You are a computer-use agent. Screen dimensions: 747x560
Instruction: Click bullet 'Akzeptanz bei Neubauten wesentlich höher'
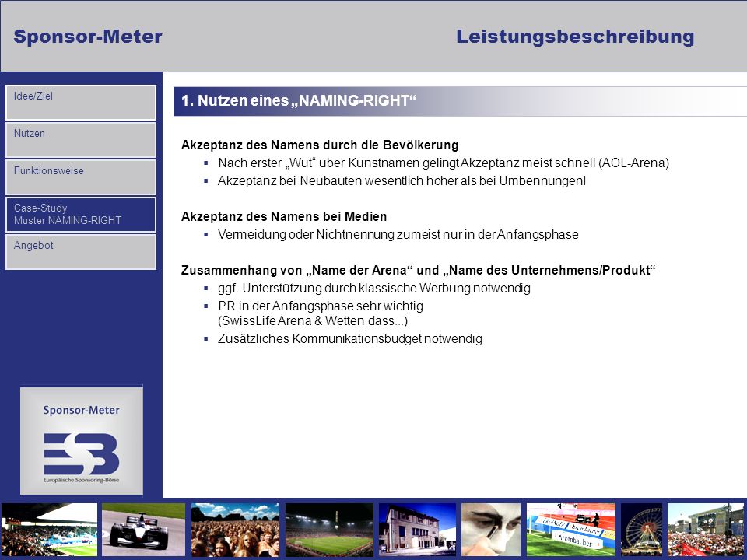click(402, 181)
